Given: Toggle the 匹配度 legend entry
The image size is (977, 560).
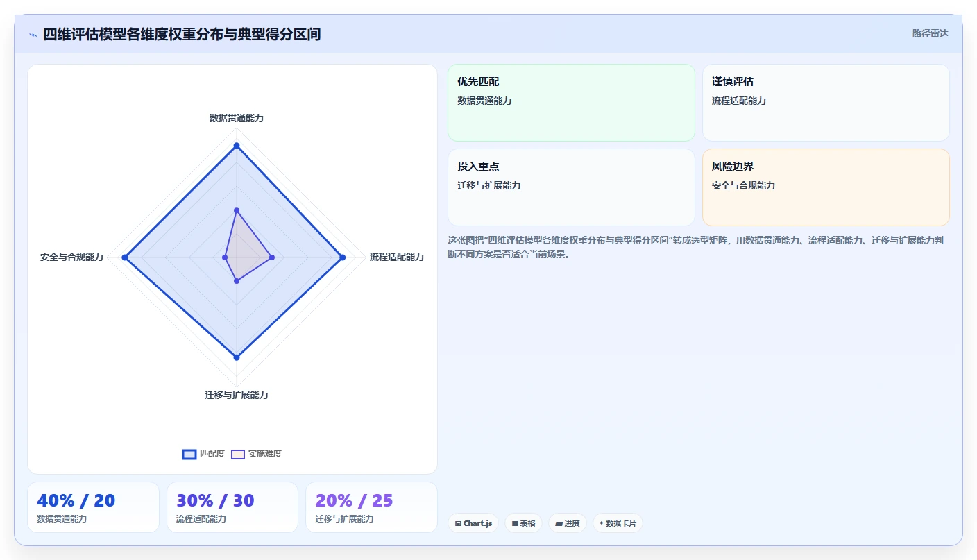Looking at the screenshot, I should 203,454.
